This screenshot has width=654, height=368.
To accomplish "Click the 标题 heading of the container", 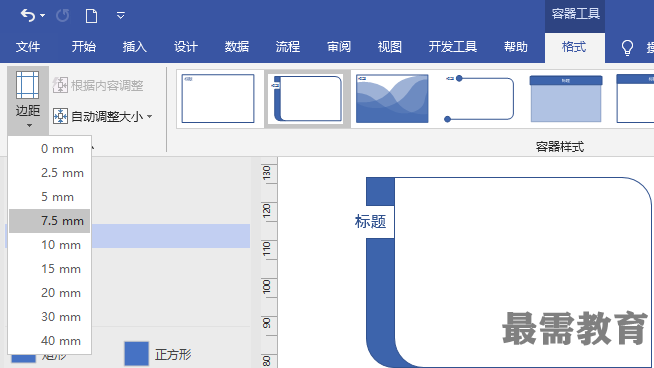I will tap(370, 222).
